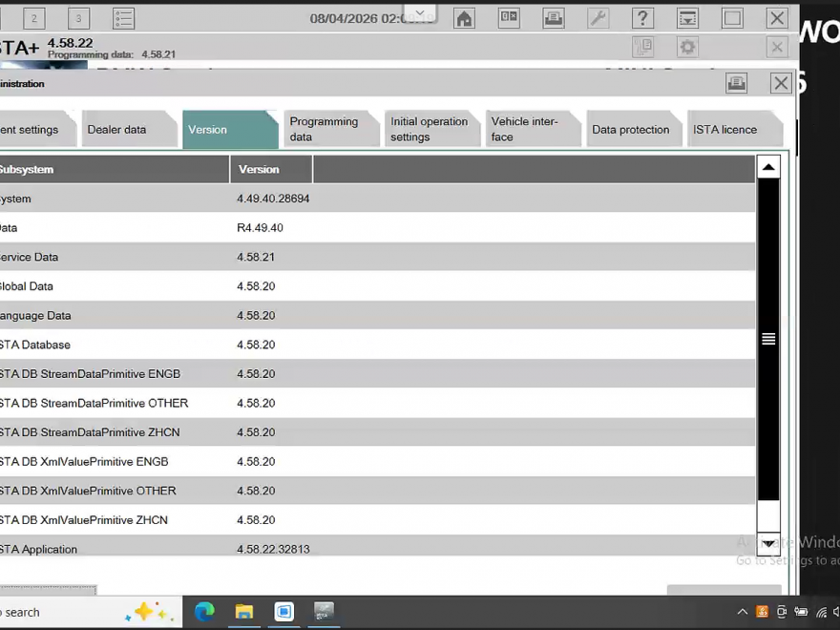Image resolution: width=840 pixels, height=630 pixels.
Task: Click the question mark help icon
Action: (643, 18)
